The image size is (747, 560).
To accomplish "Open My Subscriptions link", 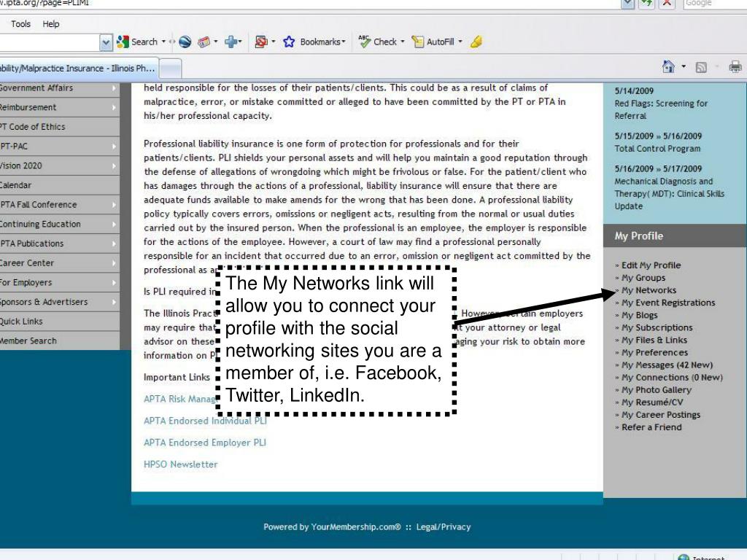I will pyautogui.click(x=657, y=327).
